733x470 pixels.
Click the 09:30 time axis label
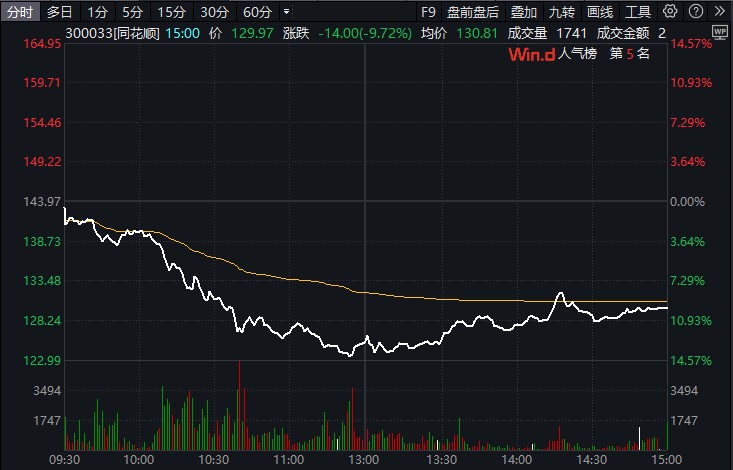click(x=65, y=460)
